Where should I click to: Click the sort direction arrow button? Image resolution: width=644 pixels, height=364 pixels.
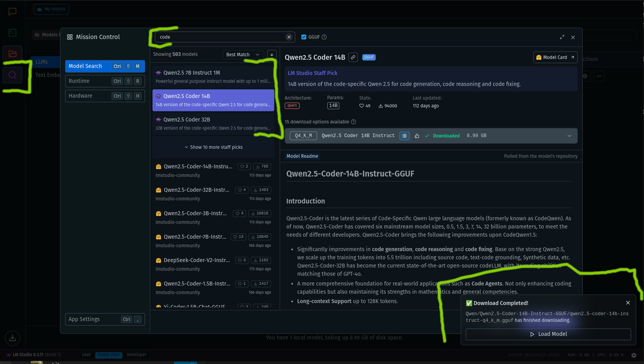coord(272,55)
